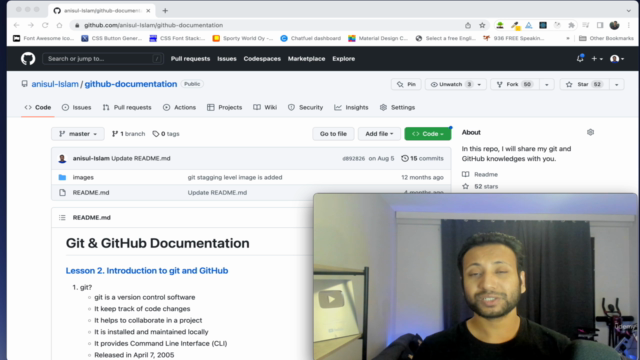Switch to the Code tab

pyautogui.click(x=38, y=107)
